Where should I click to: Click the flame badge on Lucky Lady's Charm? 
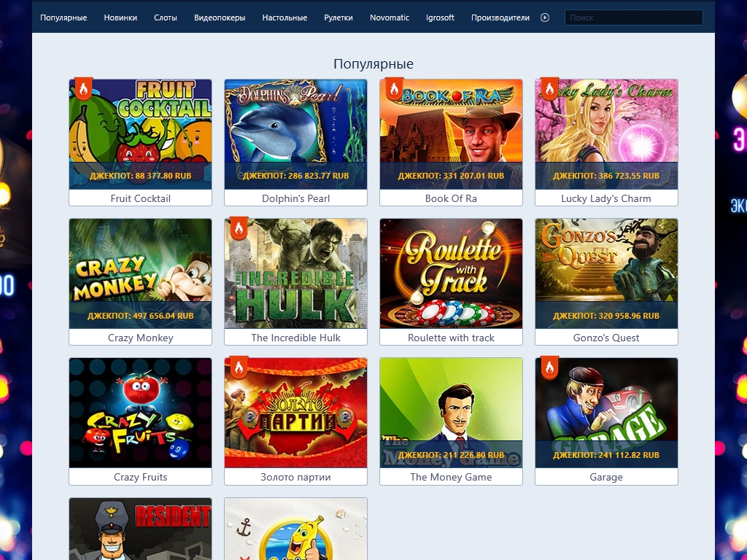549,89
